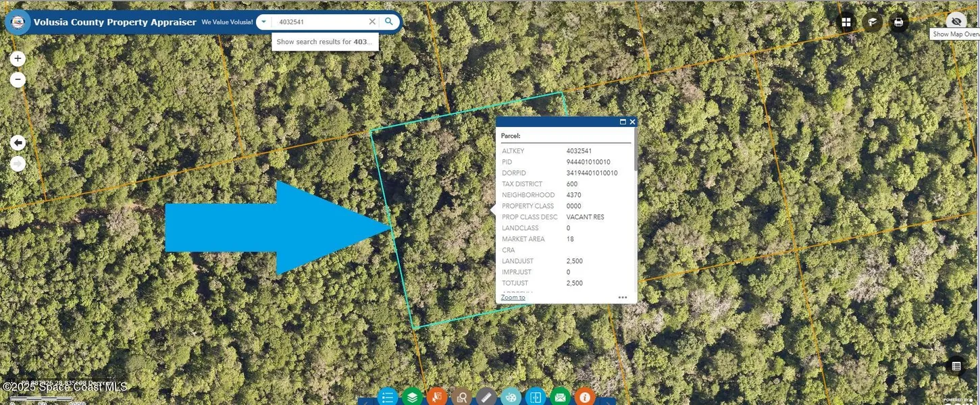Open the Layers list widget
Viewport: 980px width, 405px height.
[x=412, y=397]
